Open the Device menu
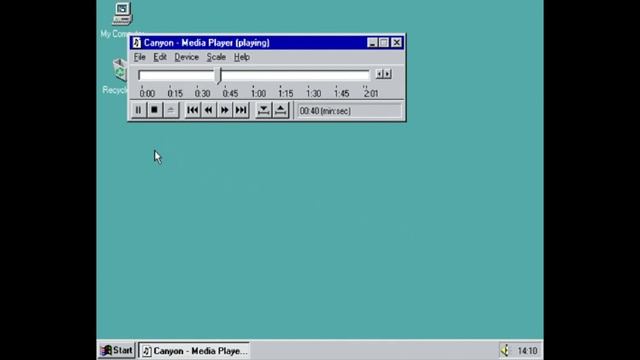Viewport: 640px width, 360px height. click(187, 57)
